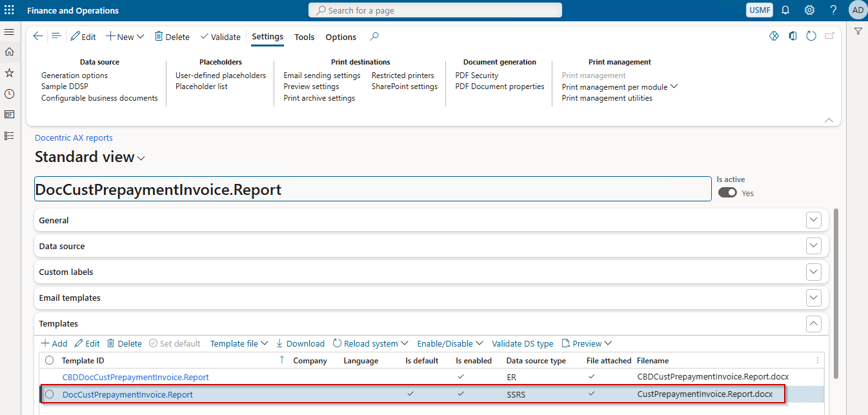Image resolution: width=868 pixels, height=415 pixels.
Task: Expand the hamburger navigation pane icon
Action: tap(9, 32)
